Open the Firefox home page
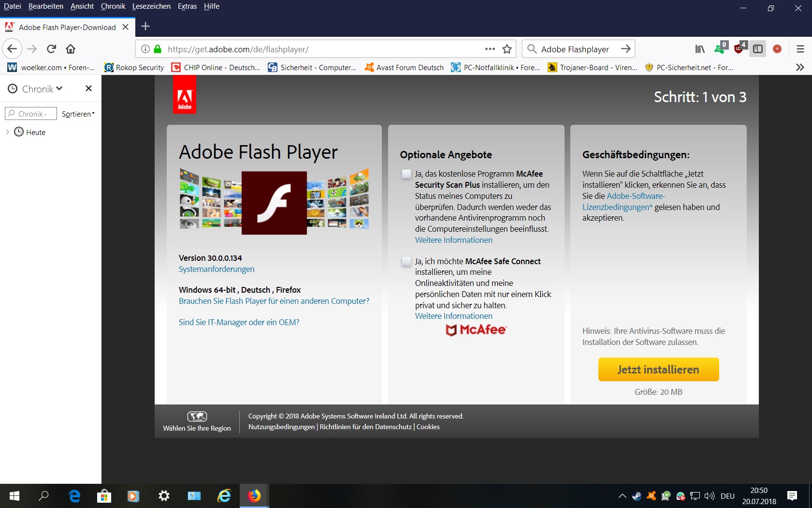Image resolution: width=812 pixels, height=508 pixels. click(71, 49)
